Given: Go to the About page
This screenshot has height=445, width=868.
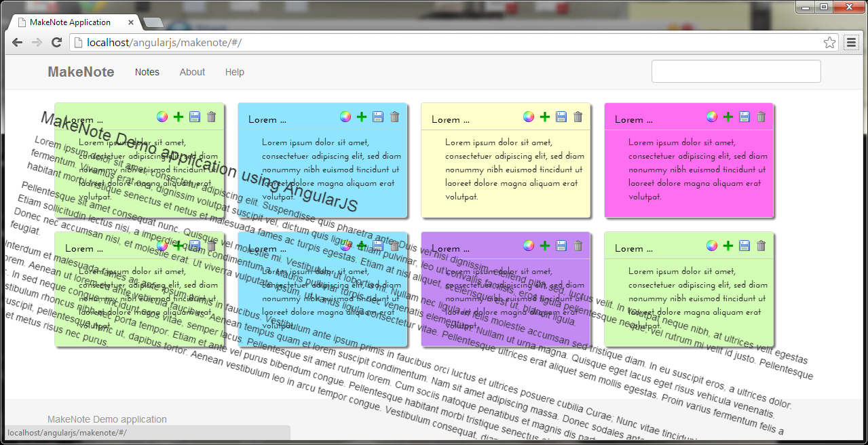Looking at the screenshot, I should [192, 72].
